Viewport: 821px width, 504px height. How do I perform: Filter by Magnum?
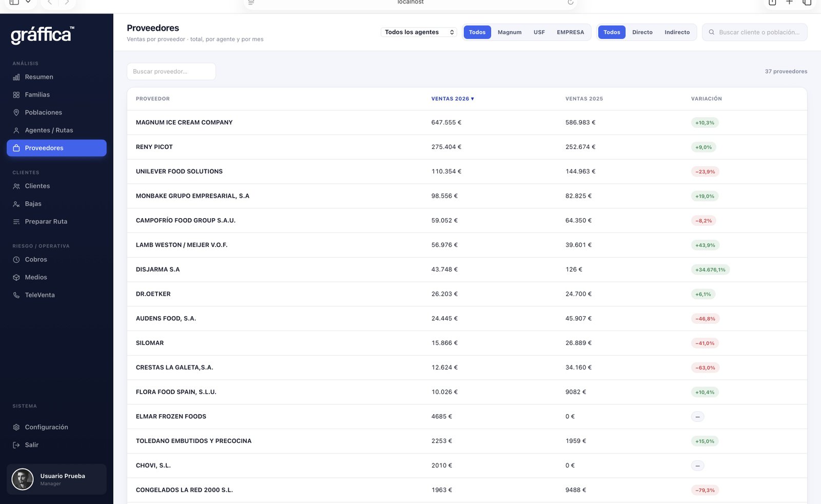click(x=510, y=32)
